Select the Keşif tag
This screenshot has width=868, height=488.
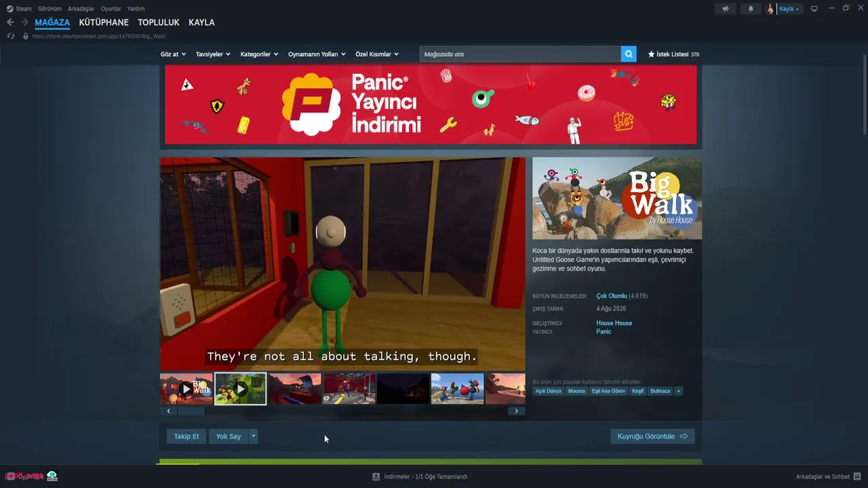638,391
